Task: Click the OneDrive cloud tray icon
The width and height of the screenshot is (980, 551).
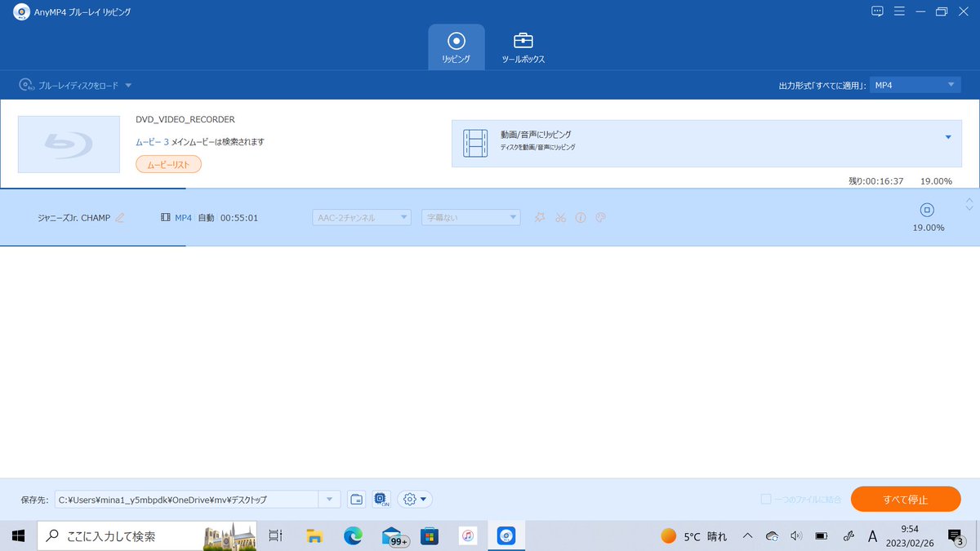Action: tap(772, 536)
